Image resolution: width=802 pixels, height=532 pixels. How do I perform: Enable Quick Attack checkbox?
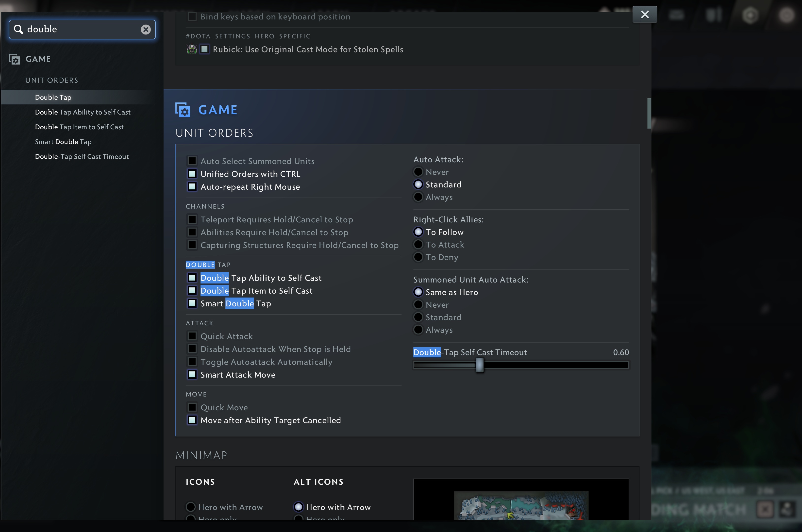pos(192,336)
